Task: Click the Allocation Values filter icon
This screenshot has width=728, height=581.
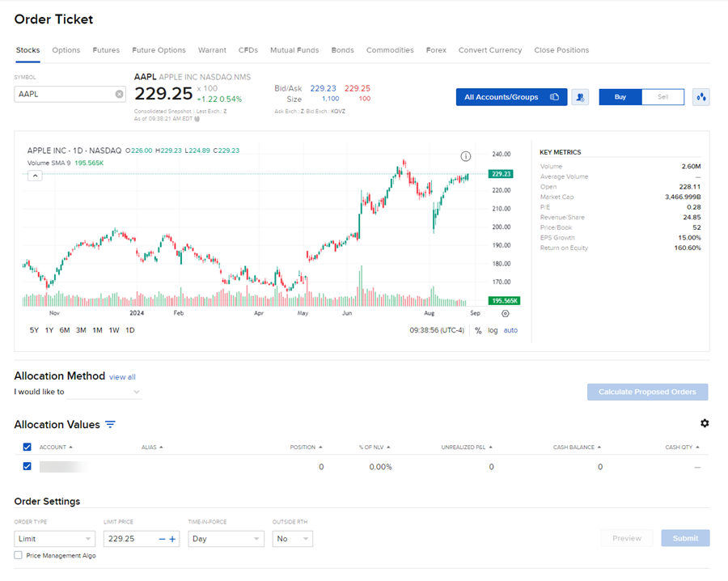Action: pos(111,425)
